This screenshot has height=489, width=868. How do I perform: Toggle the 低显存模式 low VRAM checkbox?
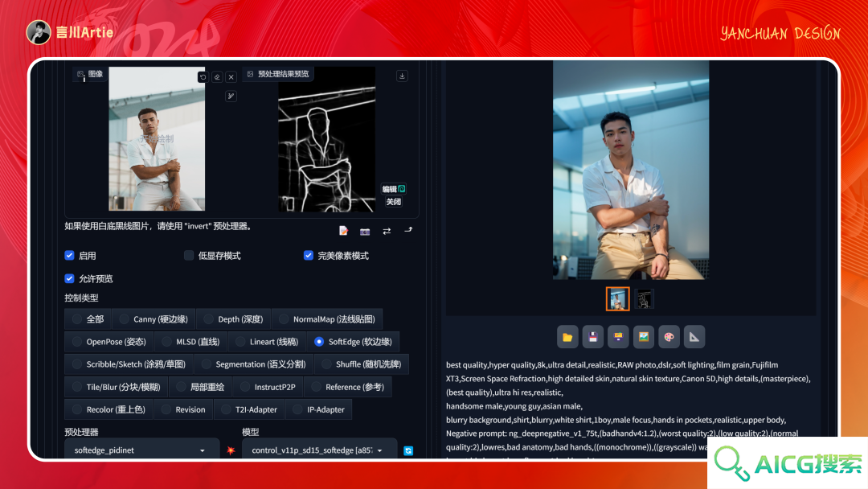click(189, 255)
